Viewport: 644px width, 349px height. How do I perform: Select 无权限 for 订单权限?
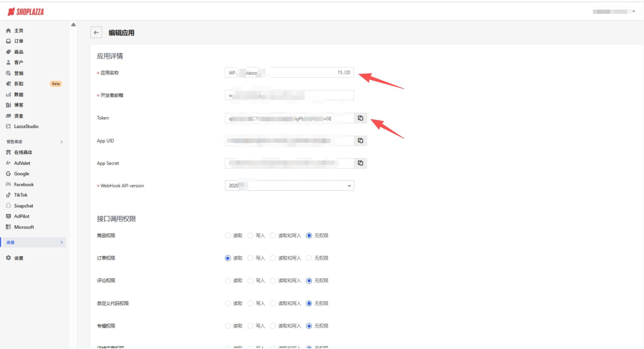(x=309, y=258)
